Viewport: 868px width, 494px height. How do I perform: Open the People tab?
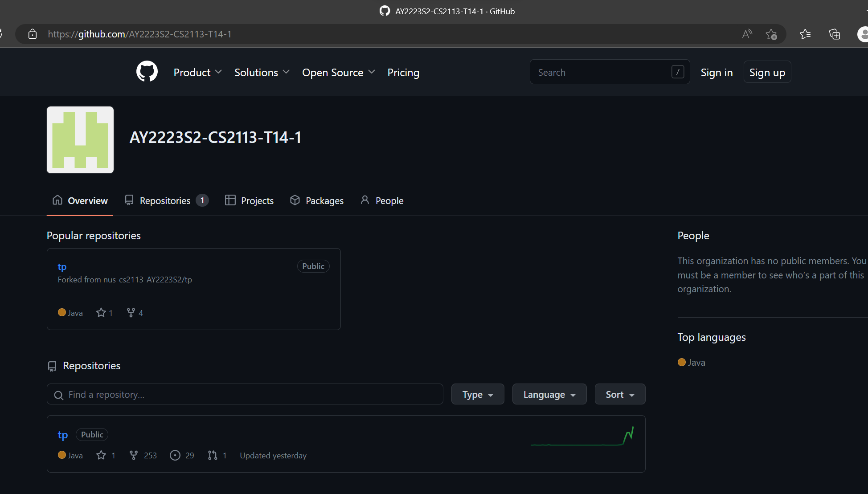[382, 201]
